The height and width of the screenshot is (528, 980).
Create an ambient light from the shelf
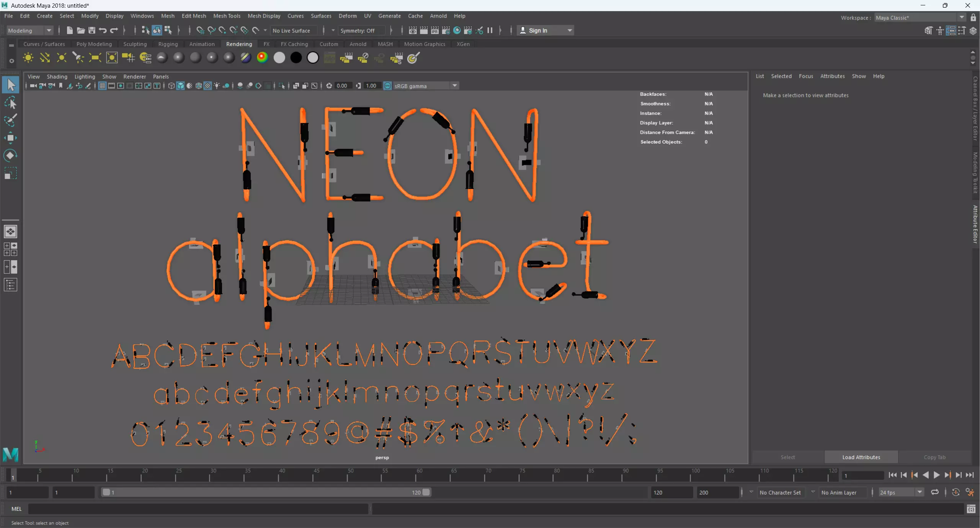point(28,58)
